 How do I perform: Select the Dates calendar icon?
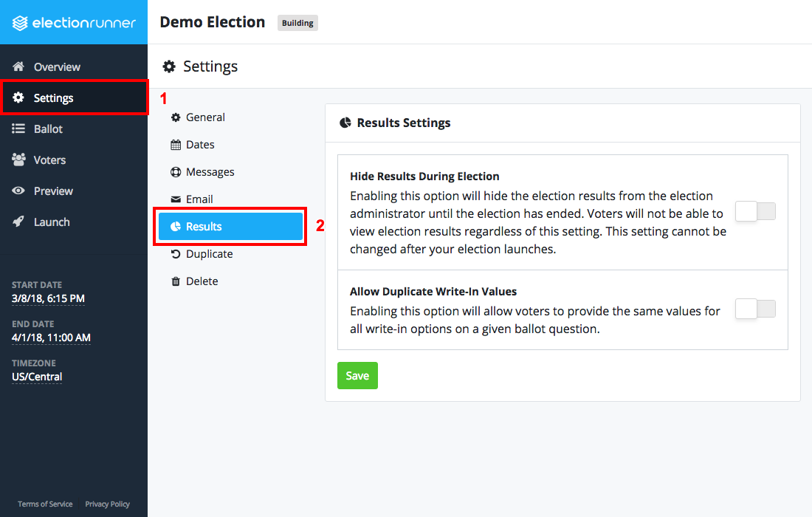[175, 144]
